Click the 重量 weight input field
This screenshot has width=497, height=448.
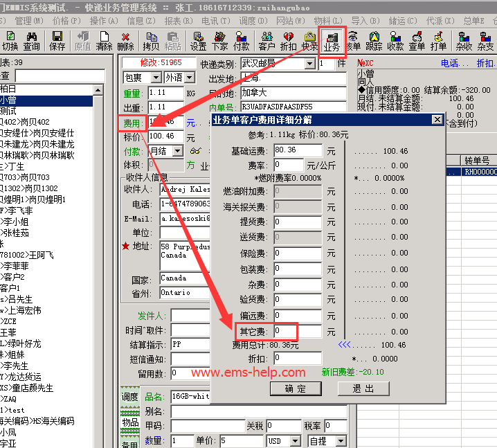pyautogui.click(x=165, y=93)
